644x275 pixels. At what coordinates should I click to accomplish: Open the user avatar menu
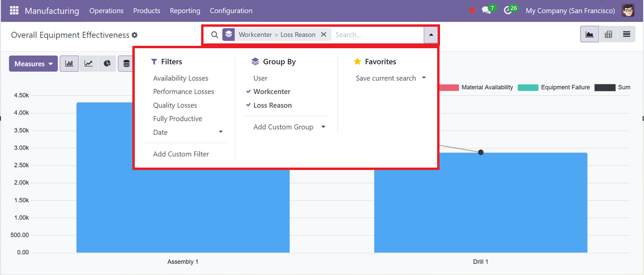coord(628,11)
